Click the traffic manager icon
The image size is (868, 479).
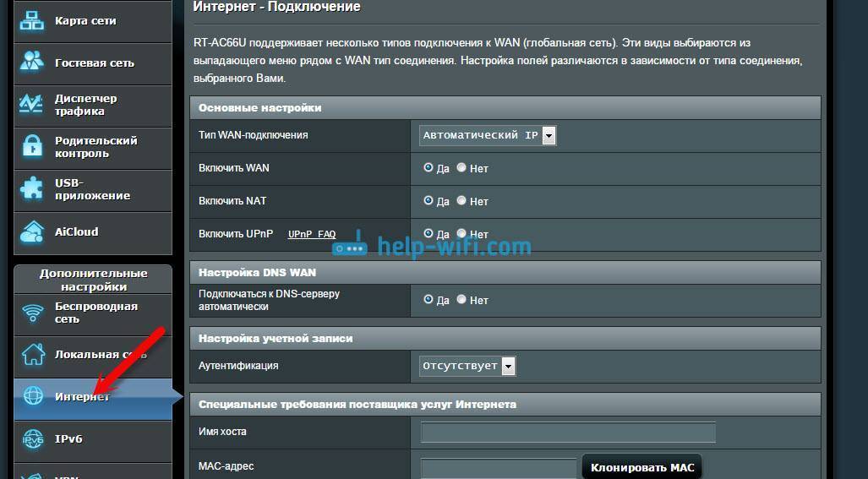coord(33,105)
